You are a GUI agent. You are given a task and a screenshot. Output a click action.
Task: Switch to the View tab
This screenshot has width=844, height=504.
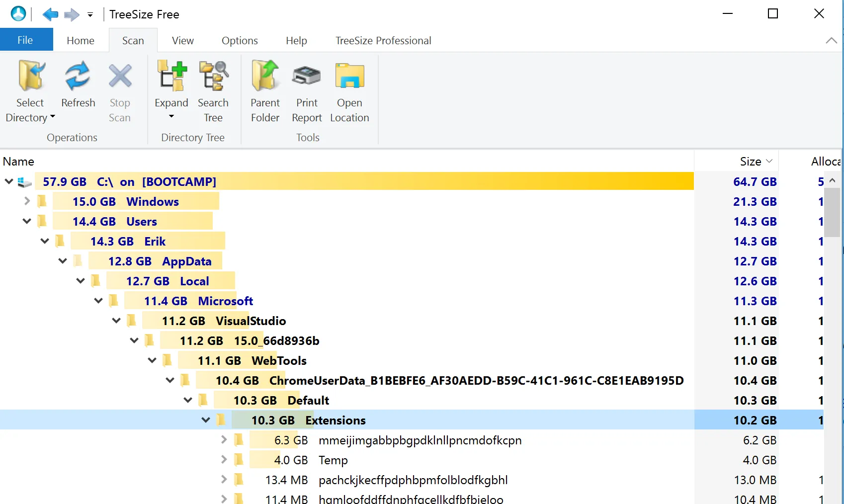point(183,40)
